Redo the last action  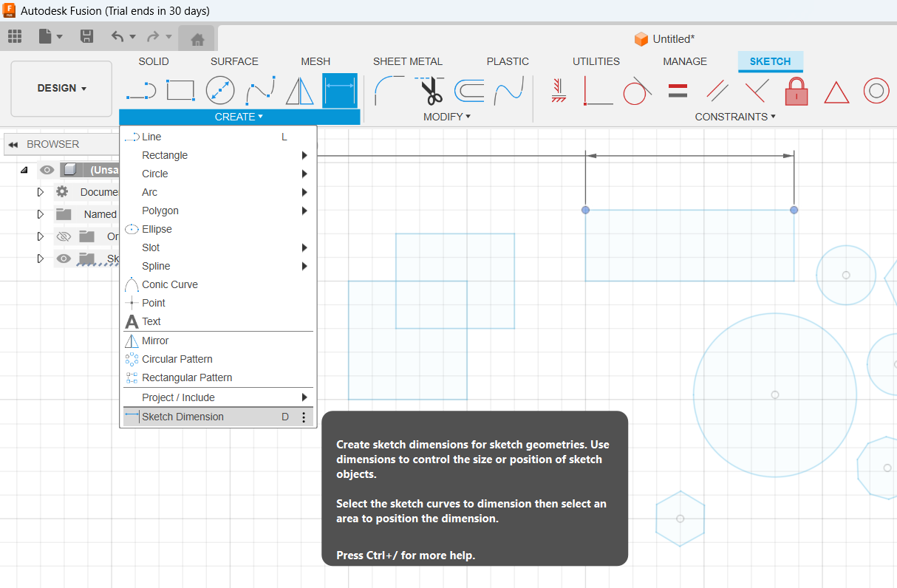coord(153,36)
